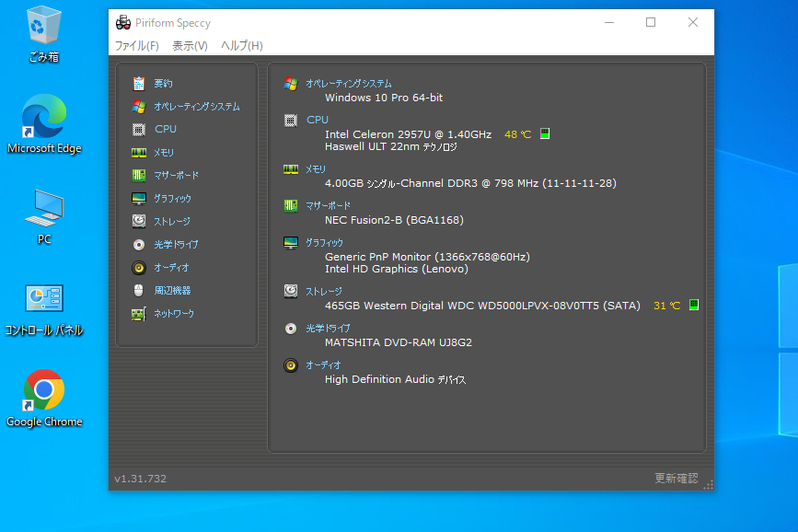798x532 pixels.
Task: Click the sidebar ネットワーク card icon
Action: (139, 314)
